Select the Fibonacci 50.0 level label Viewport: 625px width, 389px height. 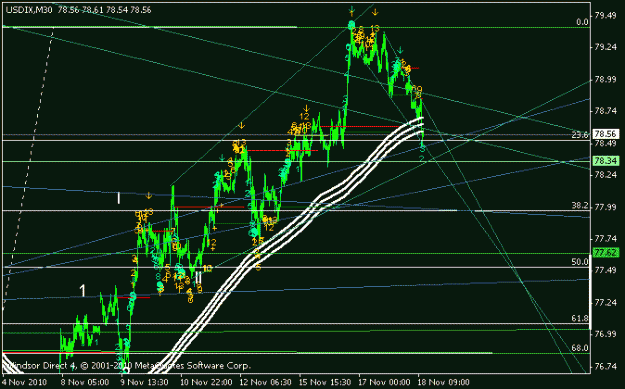click(580, 262)
